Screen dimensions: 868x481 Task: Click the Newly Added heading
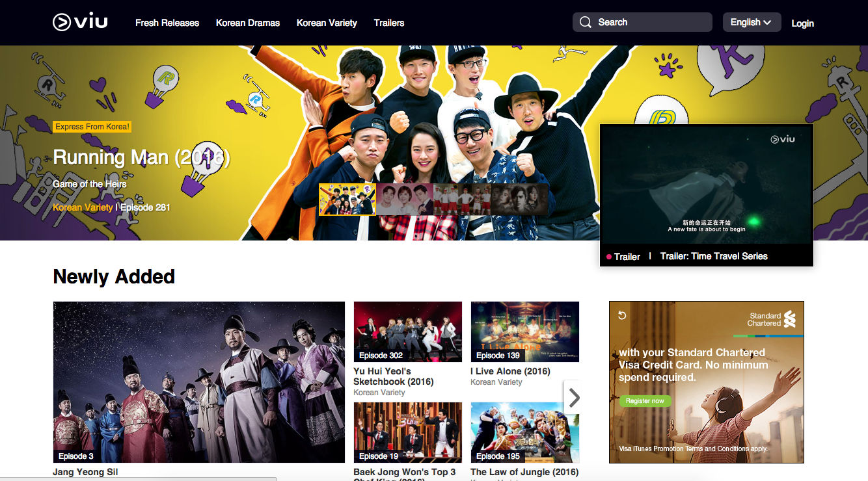click(x=114, y=277)
